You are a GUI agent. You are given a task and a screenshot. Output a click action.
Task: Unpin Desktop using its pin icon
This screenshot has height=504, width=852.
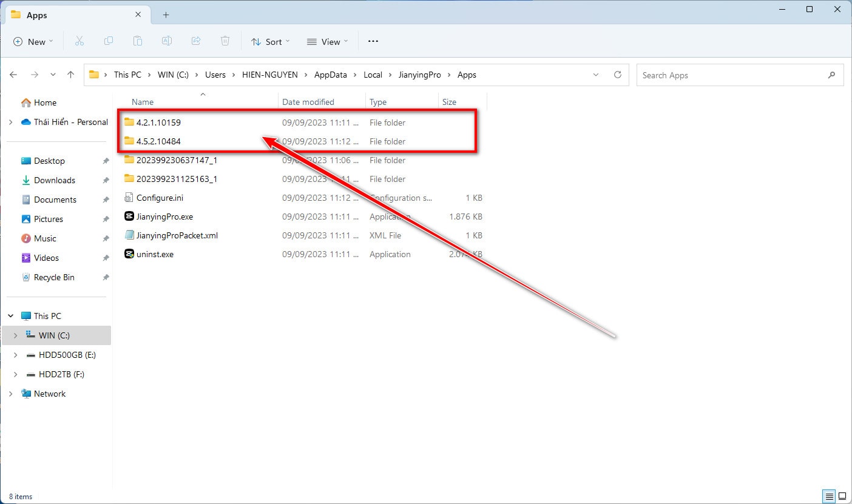(106, 161)
